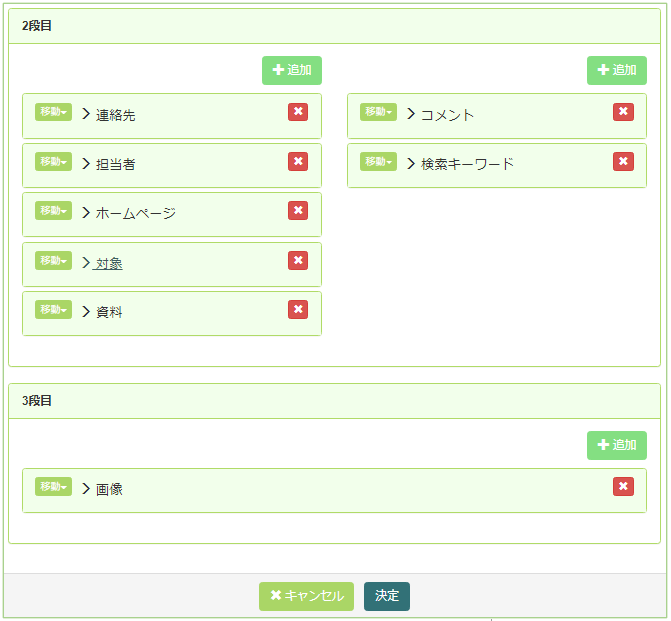Click 追加 button in 2段目 left column
Viewport: 671px width, 621px height.
click(292, 70)
